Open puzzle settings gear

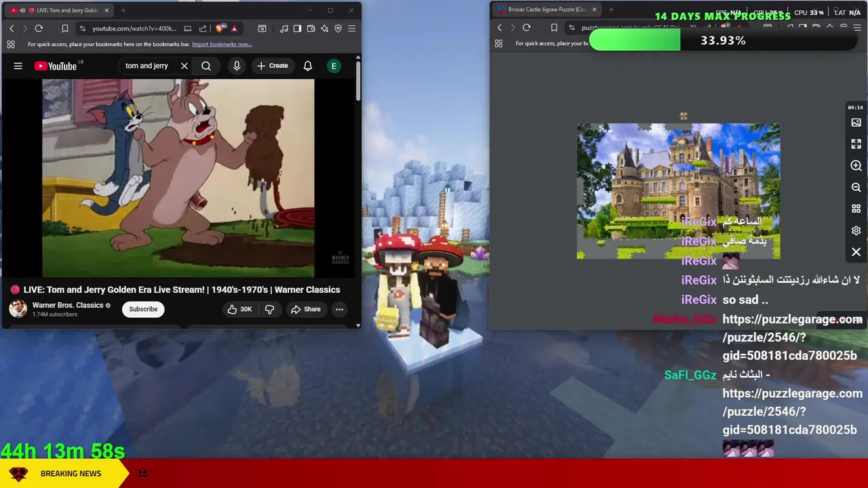pos(856,230)
